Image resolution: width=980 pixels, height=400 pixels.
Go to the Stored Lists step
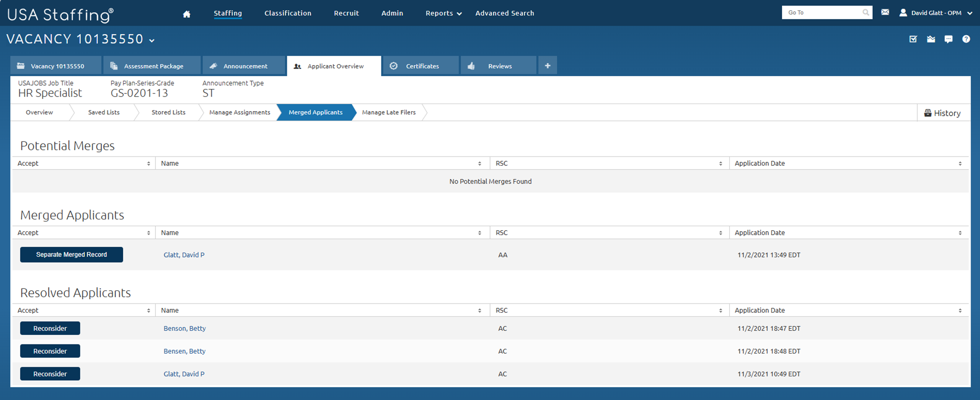pos(168,112)
